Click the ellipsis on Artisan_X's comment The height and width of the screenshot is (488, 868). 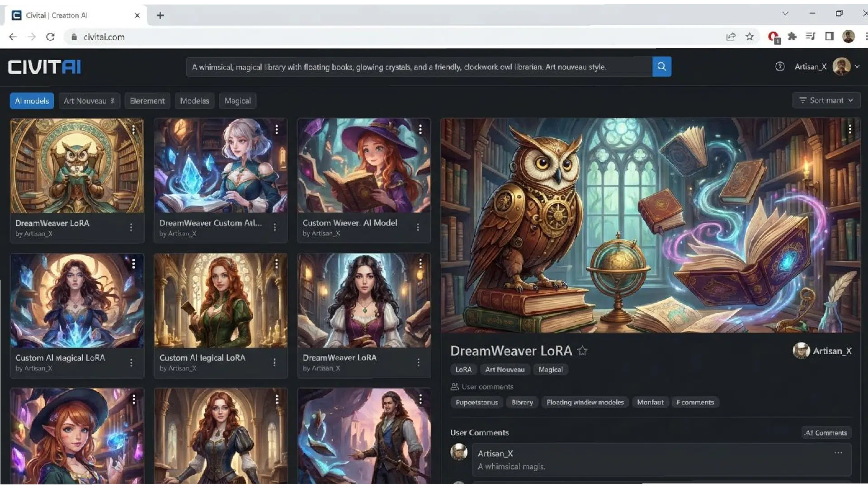click(838, 453)
